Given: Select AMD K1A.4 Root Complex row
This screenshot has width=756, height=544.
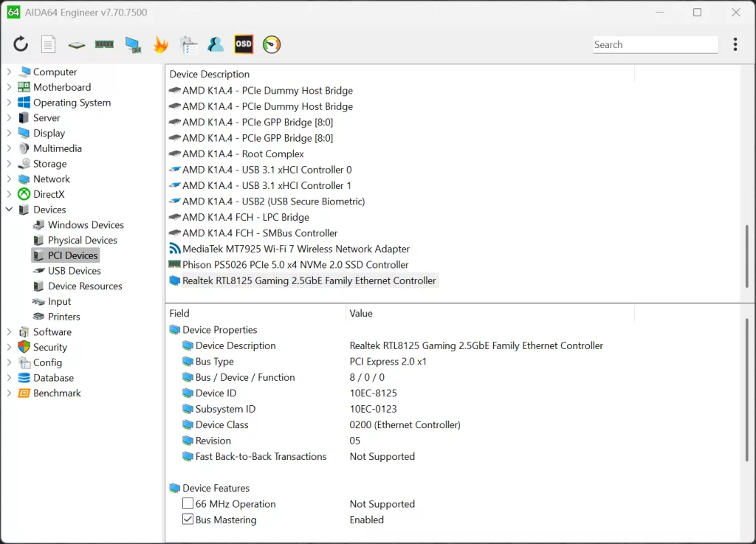Looking at the screenshot, I should point(243,154).
